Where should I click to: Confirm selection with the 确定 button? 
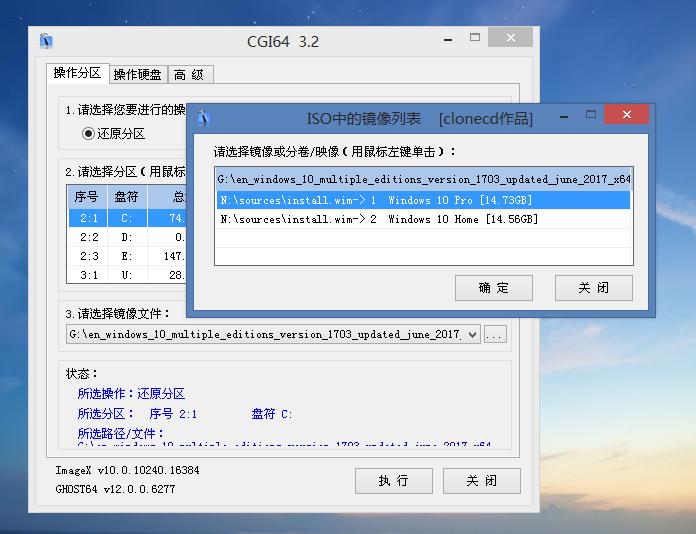pos(494,288)
